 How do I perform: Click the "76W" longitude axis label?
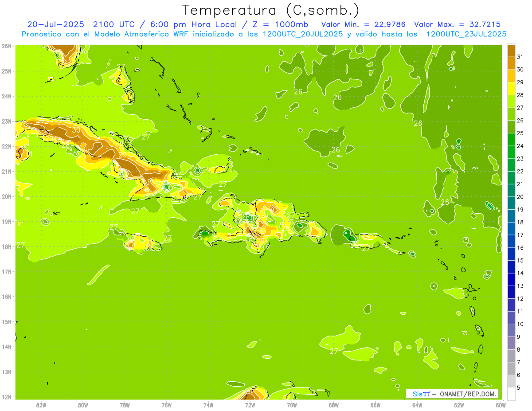coord(167,405)
